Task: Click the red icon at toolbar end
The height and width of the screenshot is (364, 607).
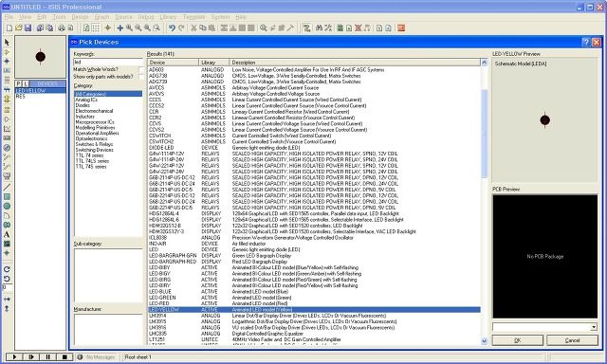Action: click(401, 27)
